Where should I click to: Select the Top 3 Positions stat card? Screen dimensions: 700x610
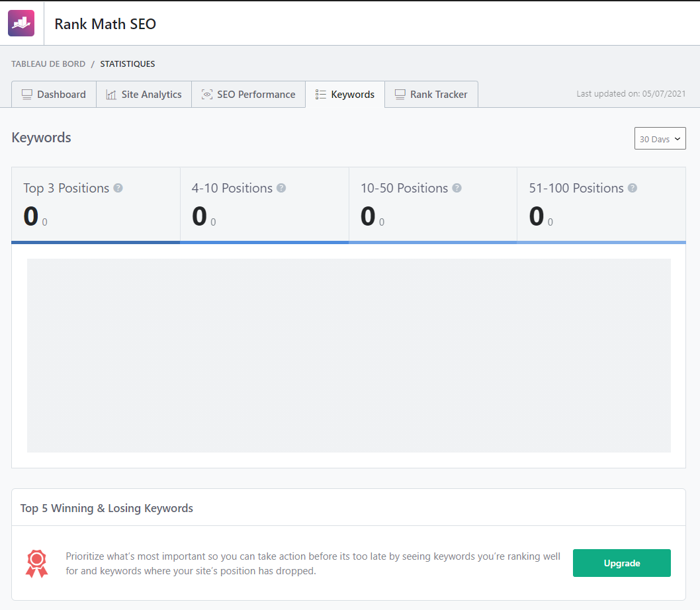click(x=95, y=204)
